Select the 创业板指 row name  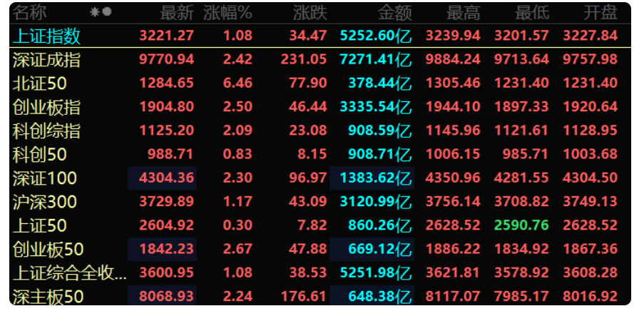pos(46,108)
